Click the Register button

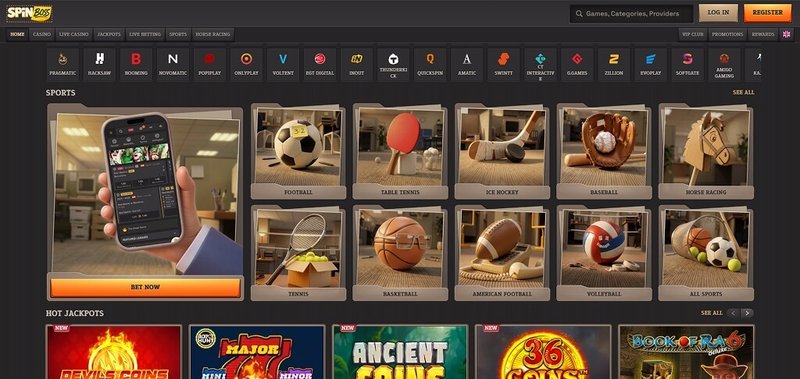[767, 13]
